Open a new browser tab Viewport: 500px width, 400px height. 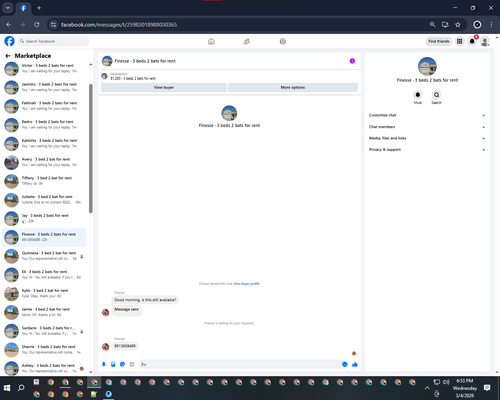[x=39, y=8]
